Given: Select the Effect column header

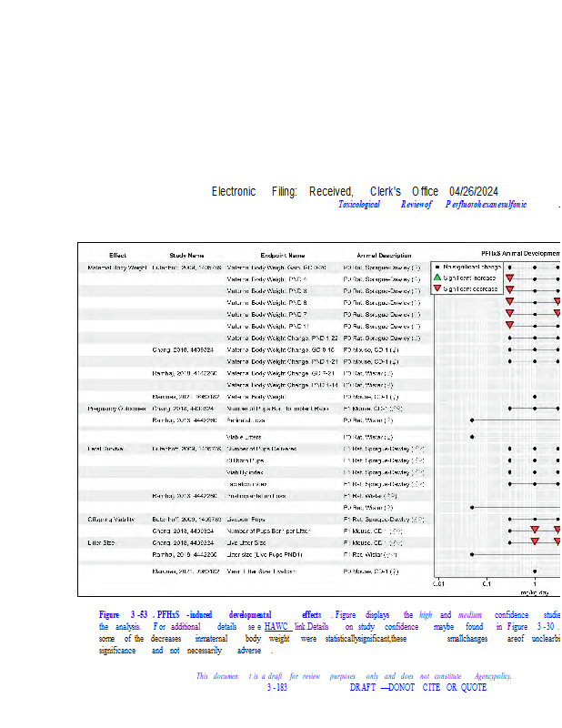Looking at the screenshot, I should coord(118,255).
